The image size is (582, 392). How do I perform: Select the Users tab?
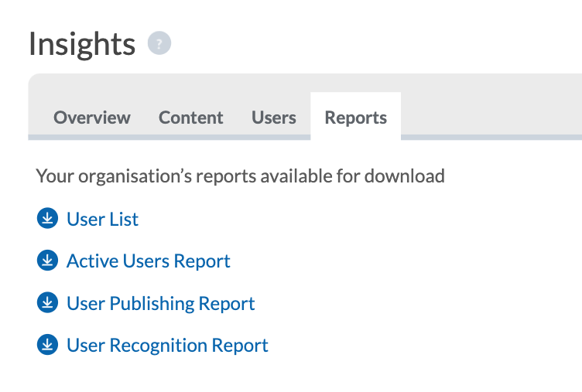tap(274, 118)
